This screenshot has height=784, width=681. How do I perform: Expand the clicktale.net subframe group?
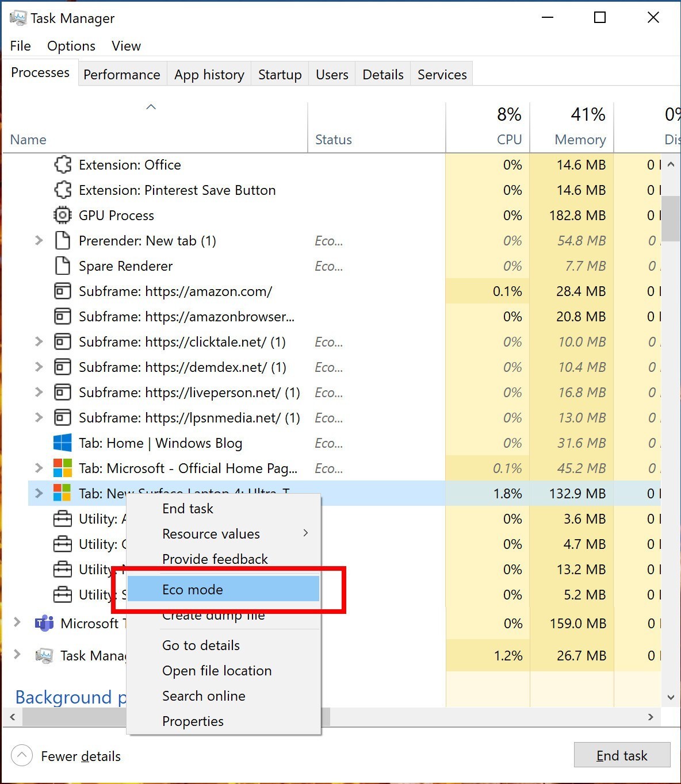39,342
